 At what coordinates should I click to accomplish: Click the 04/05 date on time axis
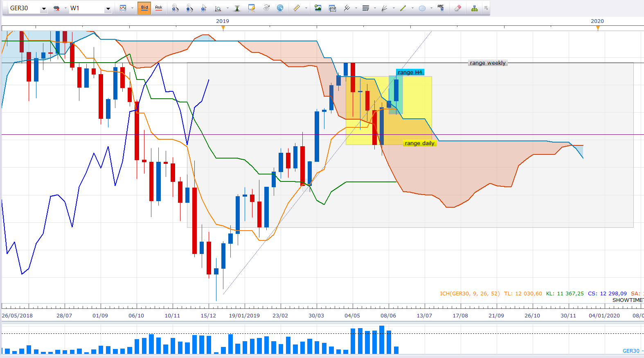coord(352,316)
